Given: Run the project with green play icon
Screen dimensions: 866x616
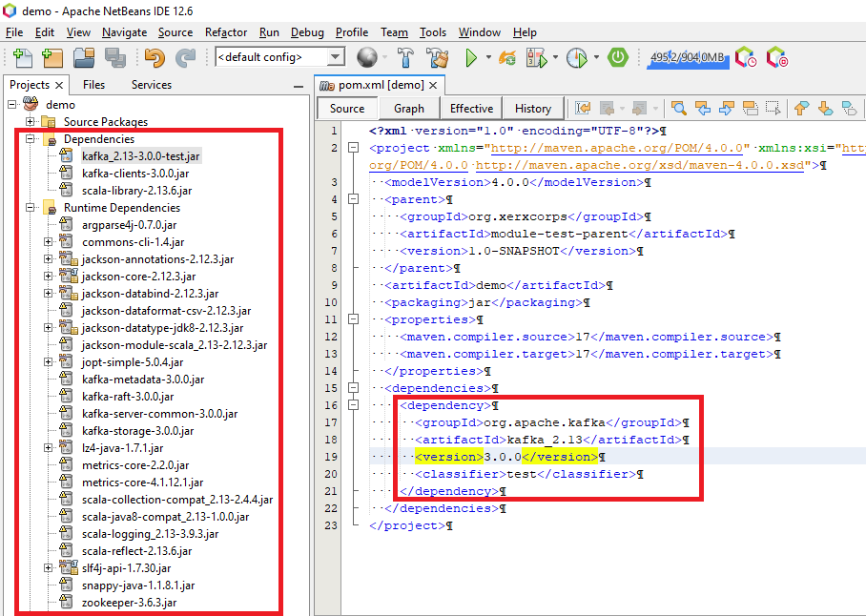Looking at the screenshot, I should tap(471, 57).
